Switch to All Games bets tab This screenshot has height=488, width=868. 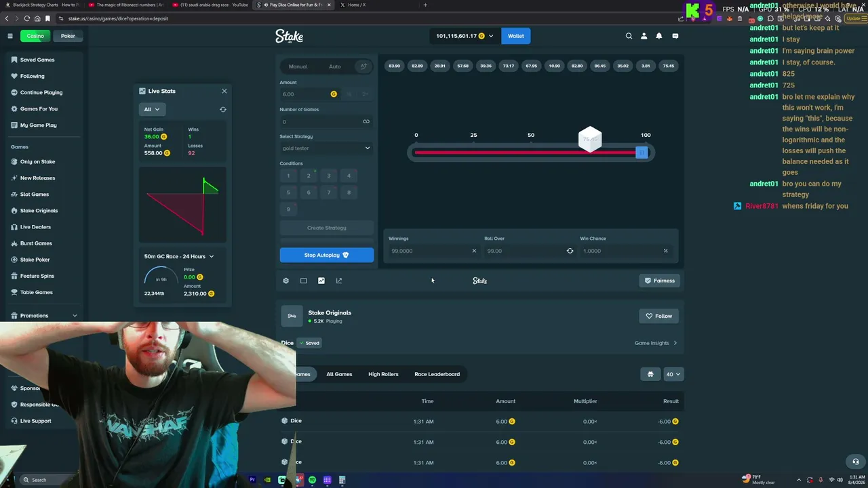pyautogui.click(x=339, y=374)
